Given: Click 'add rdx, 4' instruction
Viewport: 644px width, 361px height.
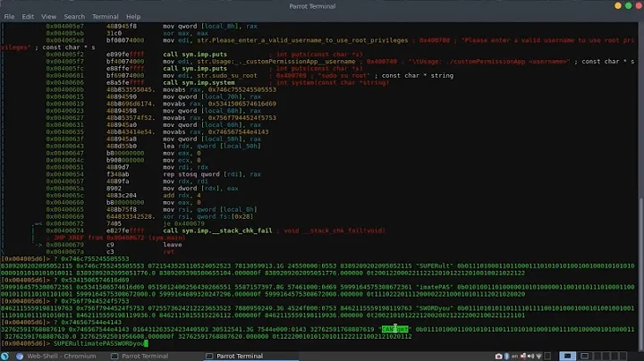Looking at the screenshot, I should coord(182,196).
